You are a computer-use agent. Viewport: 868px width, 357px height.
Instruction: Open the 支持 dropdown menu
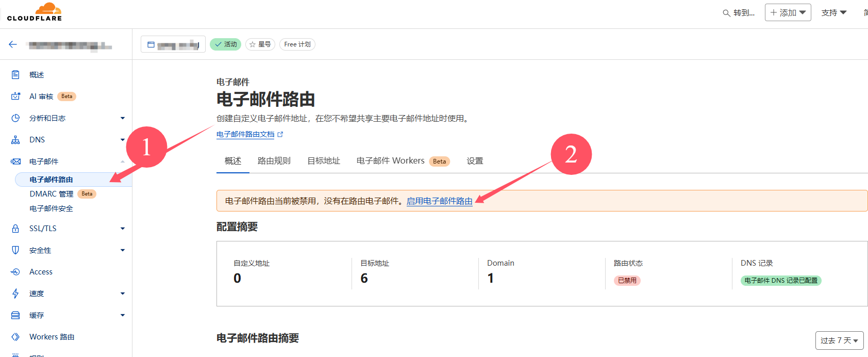click(x=833, y=12)
